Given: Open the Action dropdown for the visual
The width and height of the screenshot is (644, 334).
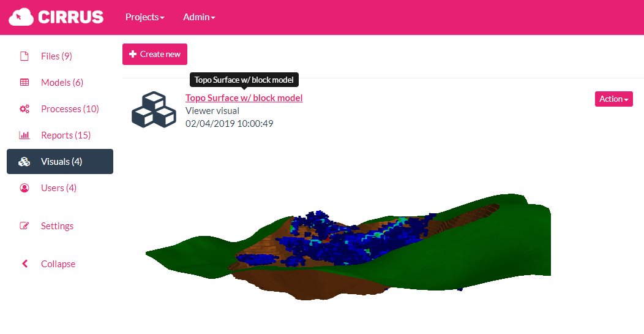Looking at the screenshot, I should click(613, 99).
